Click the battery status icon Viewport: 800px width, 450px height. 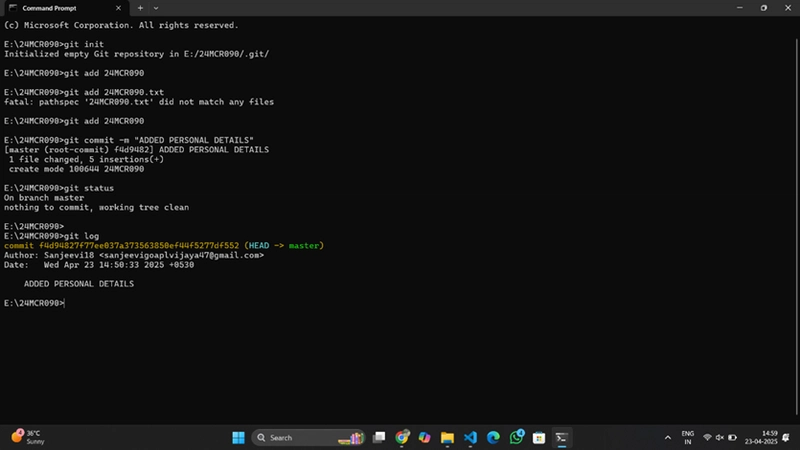733,438
